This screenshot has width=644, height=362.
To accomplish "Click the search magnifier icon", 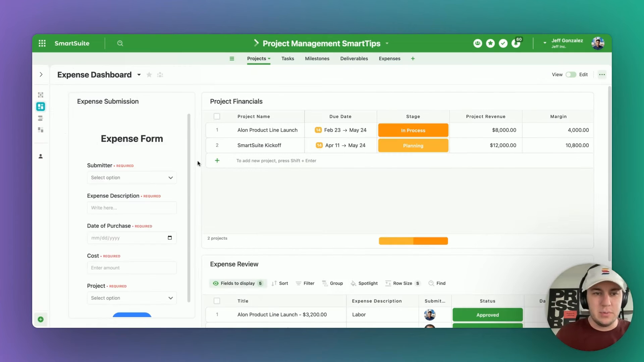I will point(120,43).
